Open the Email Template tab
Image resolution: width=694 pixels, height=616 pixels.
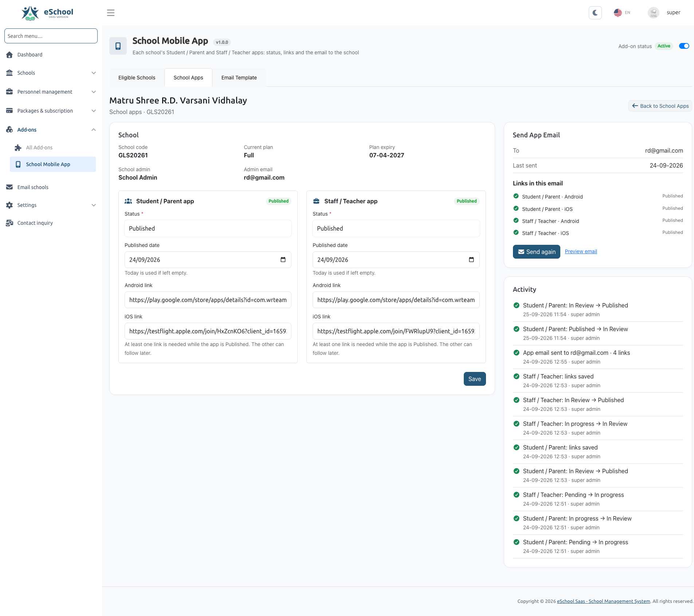pyautogui.click(x=239, y=78)
